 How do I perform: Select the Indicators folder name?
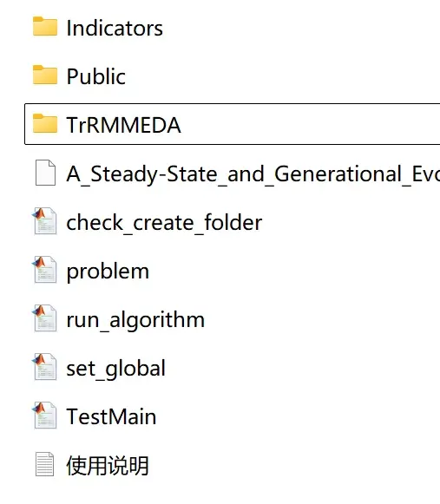click(115, 29)
